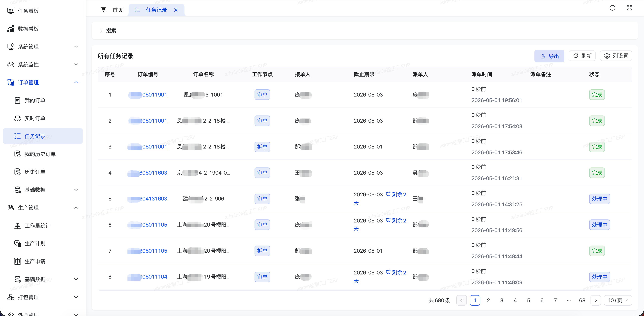This screenshot has height=316, width=644.
Task: Go to page 2
Action: pyautogui.click(x=488, y=300)
